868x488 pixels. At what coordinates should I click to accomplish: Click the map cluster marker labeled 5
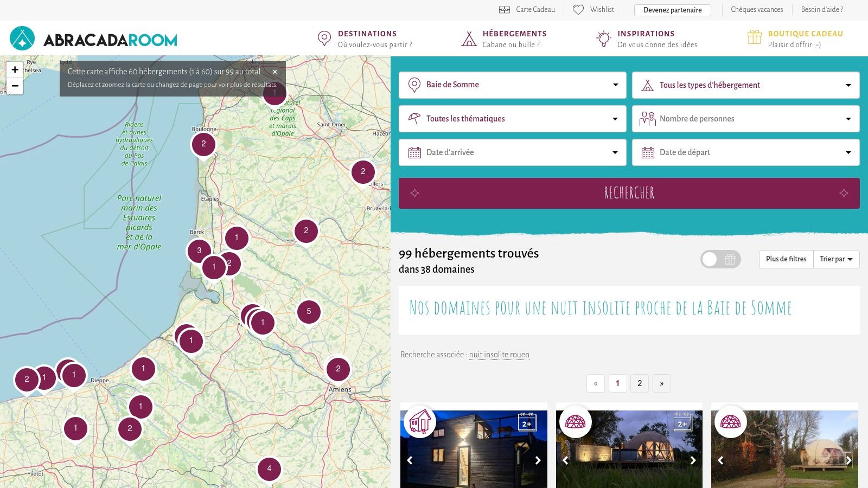coord(309,311)
